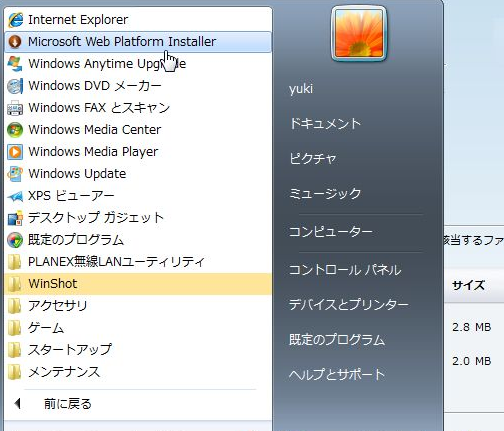Open Windows Anytime Upgrade entry
Image resolution: width=504 pixels, height=431 pixels.
pyautogui.click(x=138, y=64)
